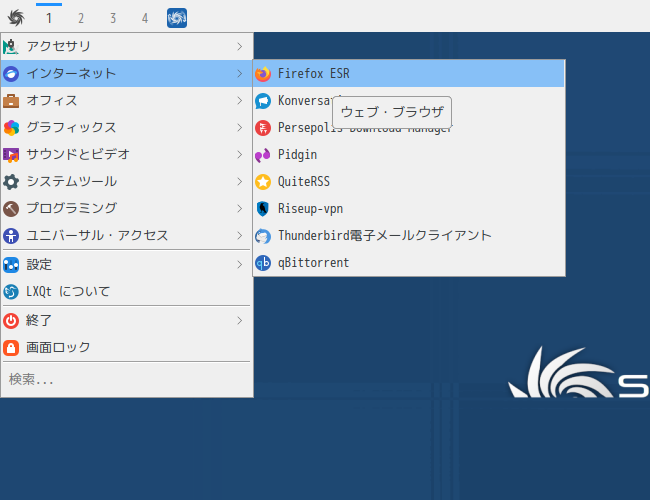Focus the 検索... menu search field

tap(127, 379)
